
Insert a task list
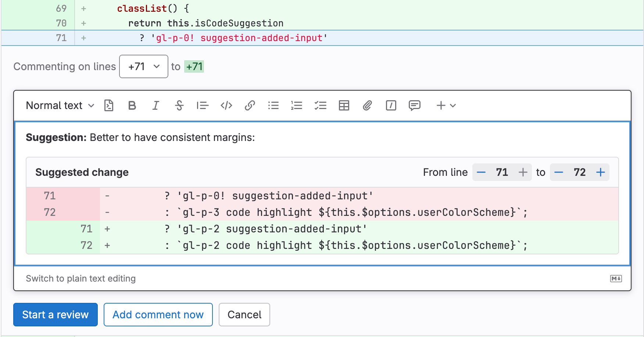(321, 106)
